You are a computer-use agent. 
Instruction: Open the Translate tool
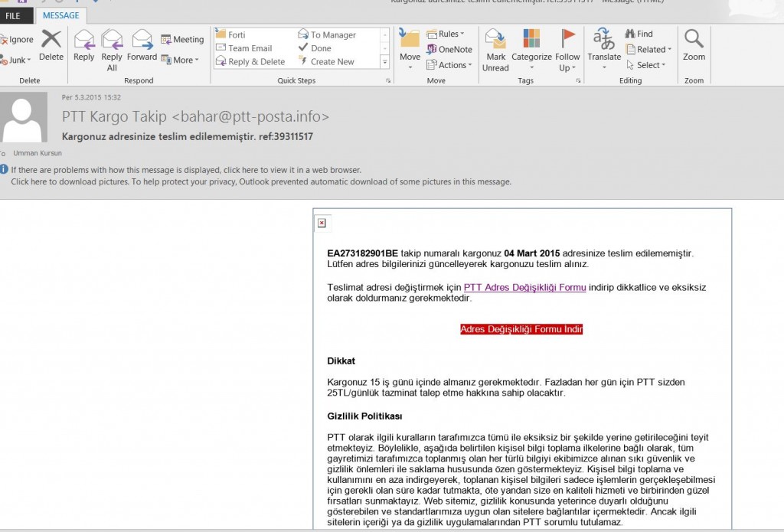pos(604,48)
